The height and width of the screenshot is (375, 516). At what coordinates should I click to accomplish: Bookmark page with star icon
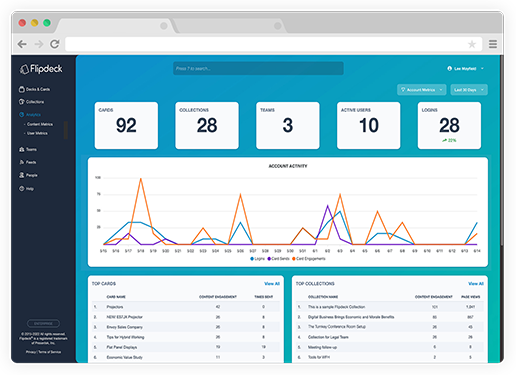point(472,44)
